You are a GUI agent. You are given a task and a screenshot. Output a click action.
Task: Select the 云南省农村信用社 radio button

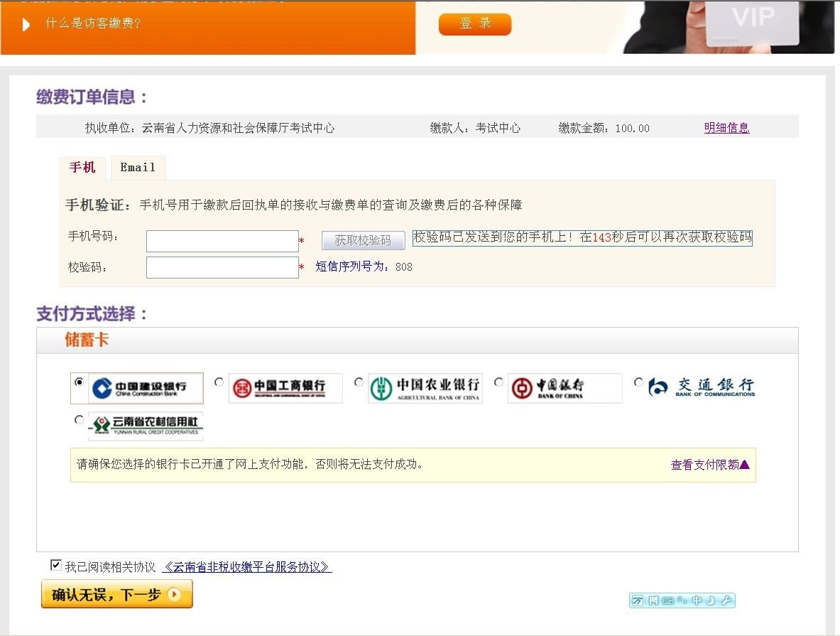click(80, 420)
